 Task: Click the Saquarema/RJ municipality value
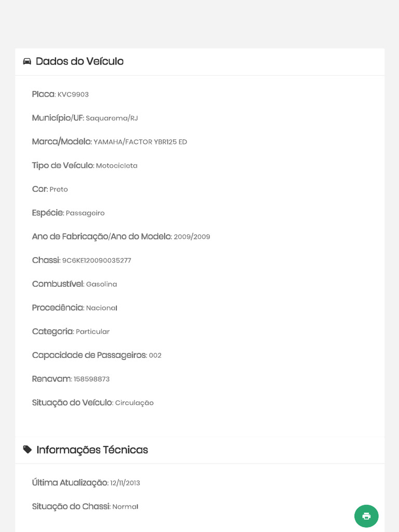click(112, 118)
